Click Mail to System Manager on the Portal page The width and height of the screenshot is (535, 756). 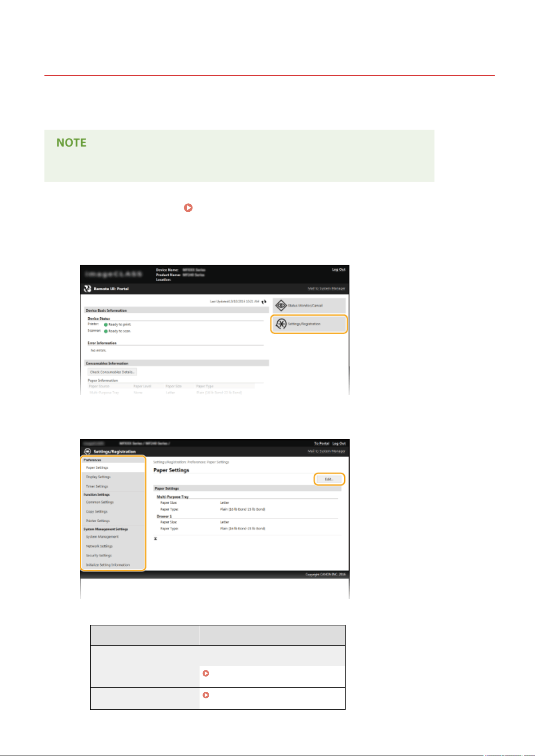[x=326, y=288]
